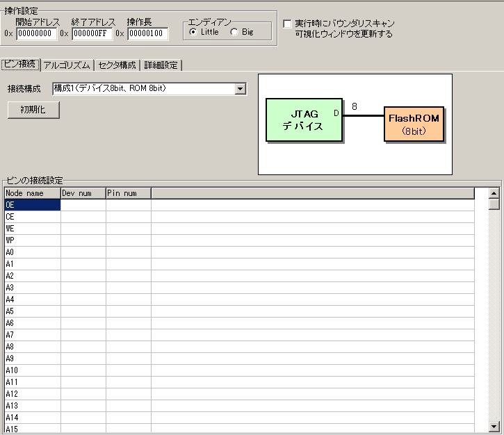
Task: Select the WE node name row
Action: (32, 229)
